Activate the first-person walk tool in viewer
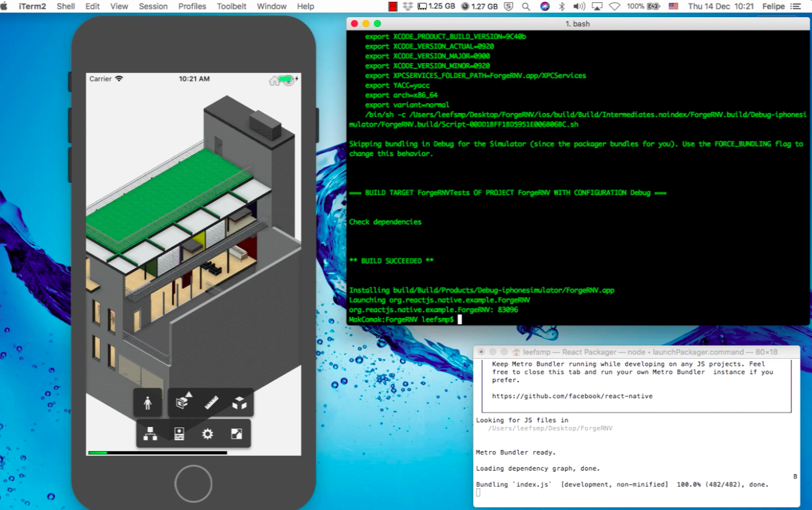 point(148,403)
